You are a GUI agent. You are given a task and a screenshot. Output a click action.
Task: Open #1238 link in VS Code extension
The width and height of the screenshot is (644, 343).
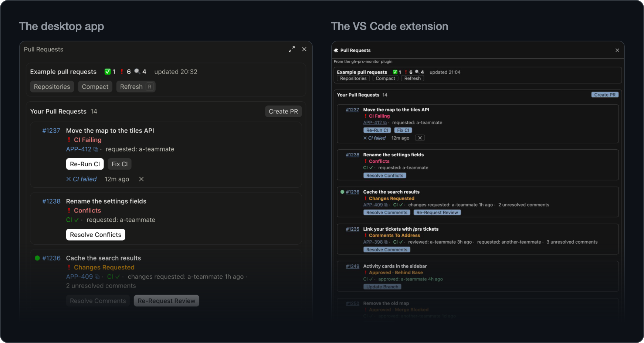point(352,155)
